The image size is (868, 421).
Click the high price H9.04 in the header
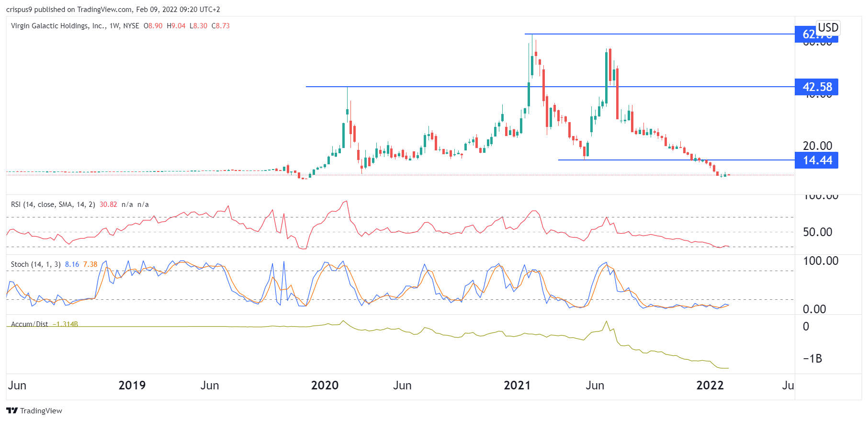176,26
